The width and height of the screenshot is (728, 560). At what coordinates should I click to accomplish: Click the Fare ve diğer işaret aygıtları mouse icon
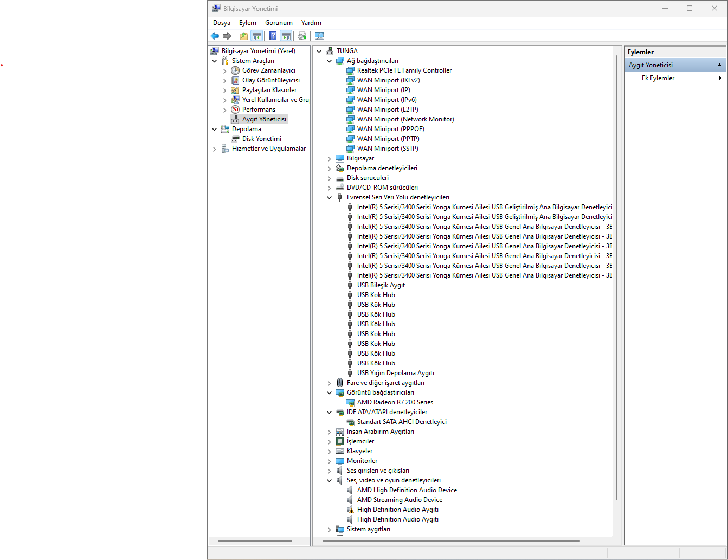point(340,383)
